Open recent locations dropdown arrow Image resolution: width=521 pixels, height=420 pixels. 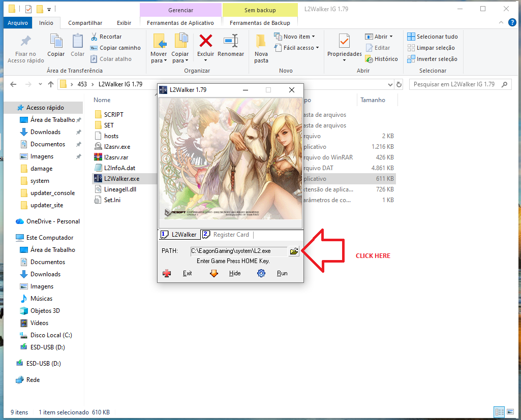click(x=40, y=84)
